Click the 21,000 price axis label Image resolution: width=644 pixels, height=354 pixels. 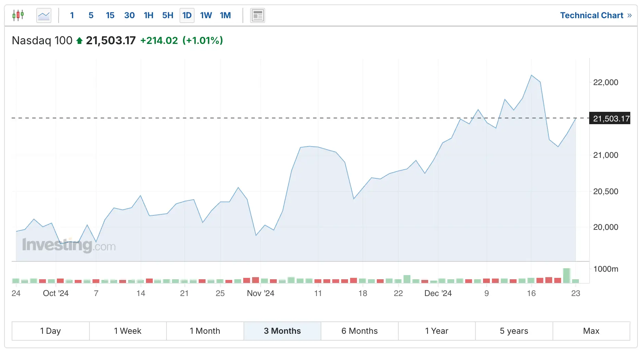point(606,155)
